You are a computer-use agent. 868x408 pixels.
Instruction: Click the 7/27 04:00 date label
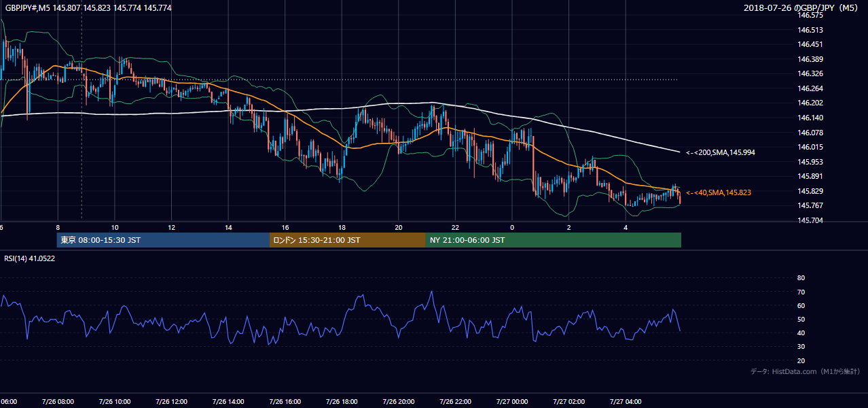tap(626, 402)
